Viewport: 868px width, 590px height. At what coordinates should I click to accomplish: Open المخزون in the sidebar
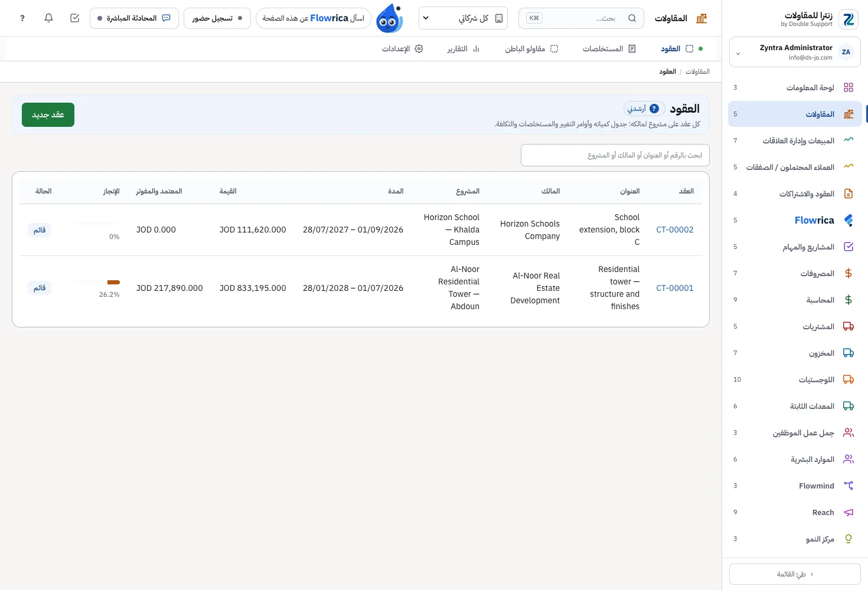pyautogui.click(x=795, y=353)
